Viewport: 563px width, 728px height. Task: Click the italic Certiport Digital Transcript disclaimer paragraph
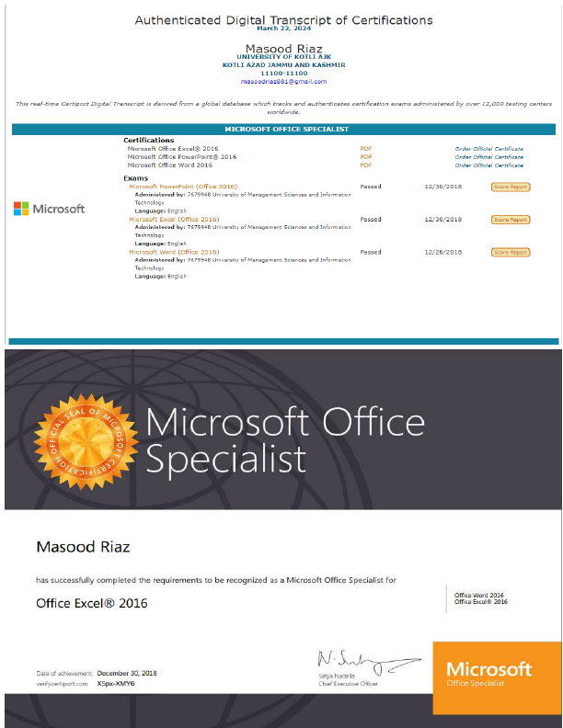point(283,108)
